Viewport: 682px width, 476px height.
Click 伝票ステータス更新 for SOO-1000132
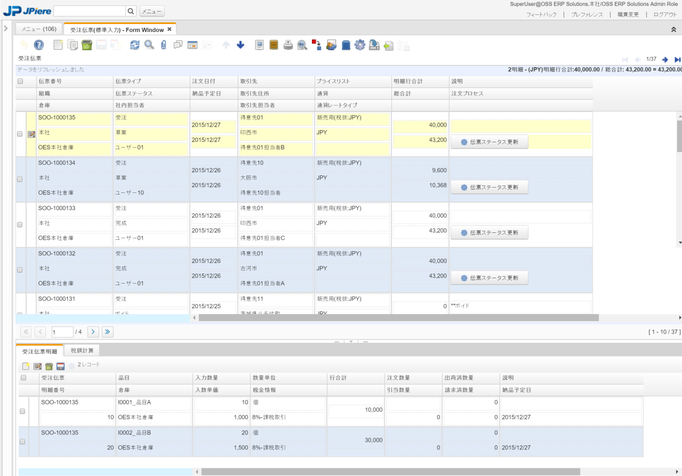pos(490,278)
